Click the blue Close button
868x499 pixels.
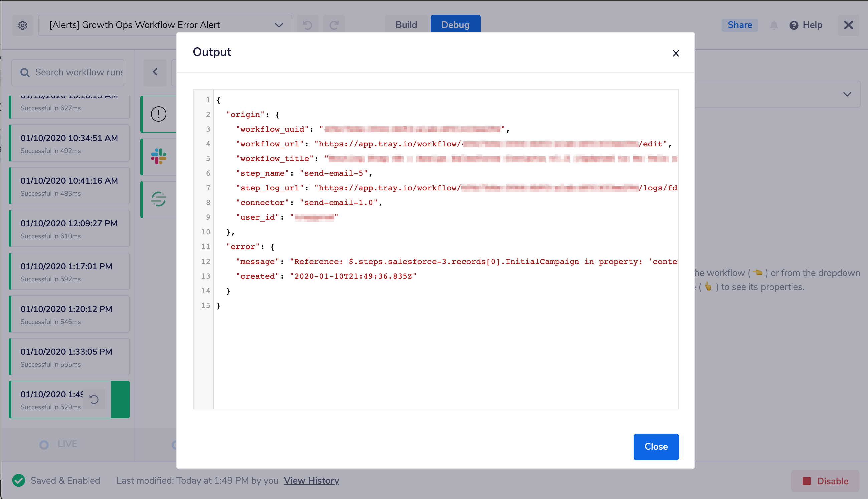[656, 446]
